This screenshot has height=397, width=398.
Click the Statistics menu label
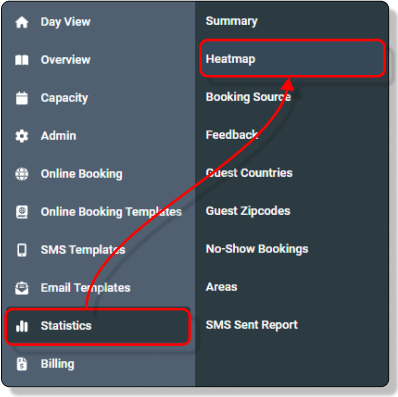(66, 326)
